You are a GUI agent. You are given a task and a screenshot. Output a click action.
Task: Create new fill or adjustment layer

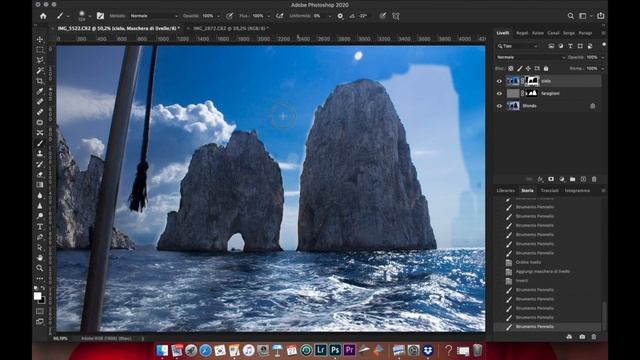pyautogui.click(x=562, y=179)
